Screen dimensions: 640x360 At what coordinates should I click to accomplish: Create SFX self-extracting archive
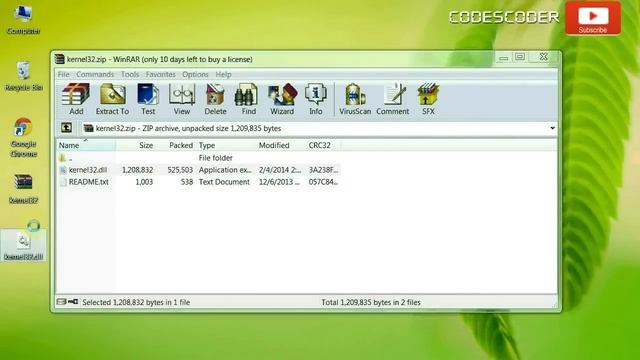coord(428,99)
